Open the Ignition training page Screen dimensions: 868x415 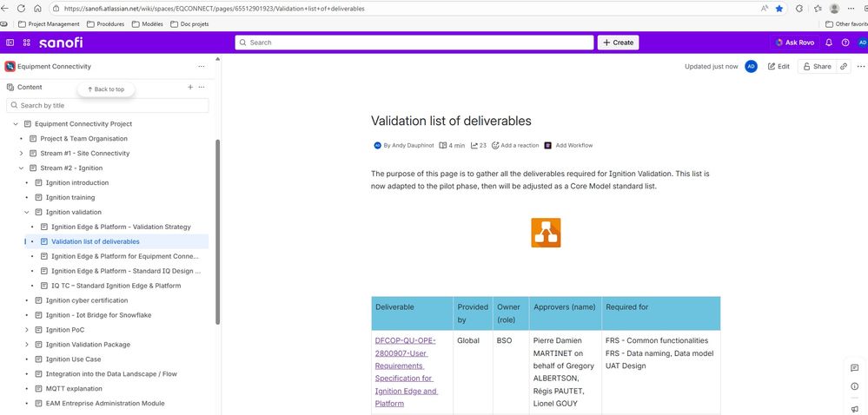(x=70, y=198)
